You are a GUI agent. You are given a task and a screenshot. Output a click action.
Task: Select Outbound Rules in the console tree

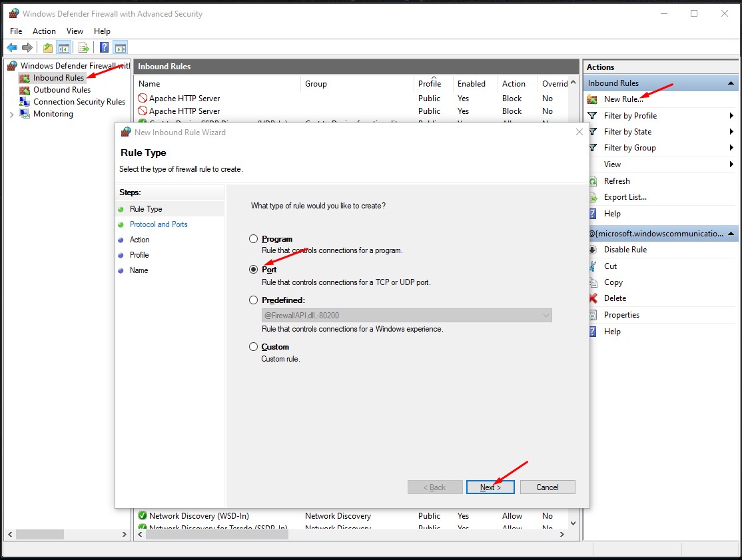pyautogui.click(x=61, y=89)
